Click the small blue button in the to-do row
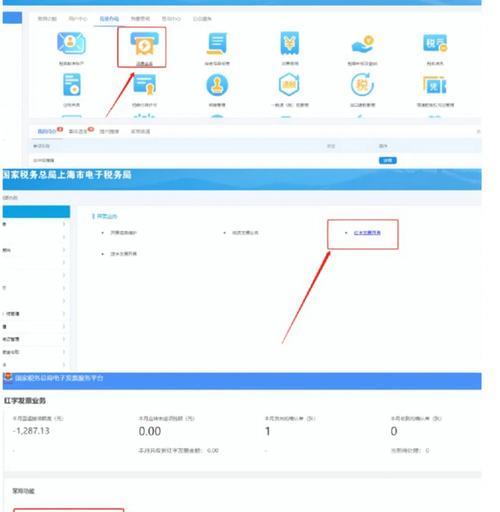 388,161
